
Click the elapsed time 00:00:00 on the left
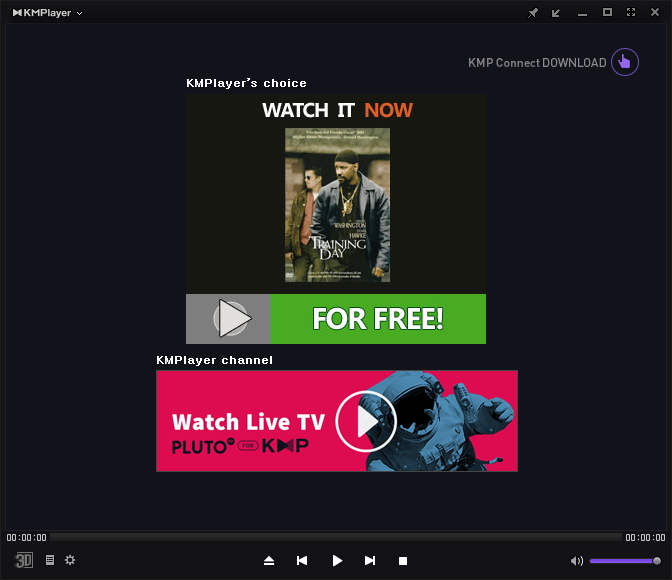(x=27, y=538)
